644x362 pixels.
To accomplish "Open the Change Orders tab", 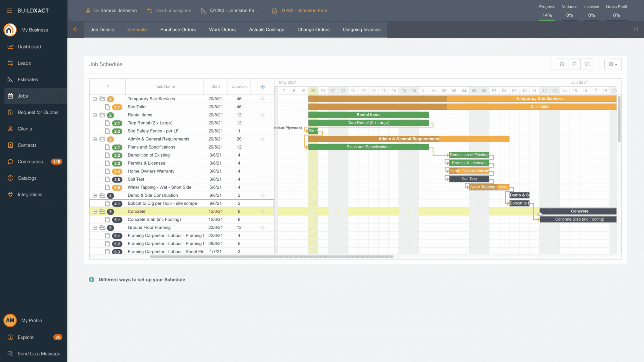I will coord(313,30).
